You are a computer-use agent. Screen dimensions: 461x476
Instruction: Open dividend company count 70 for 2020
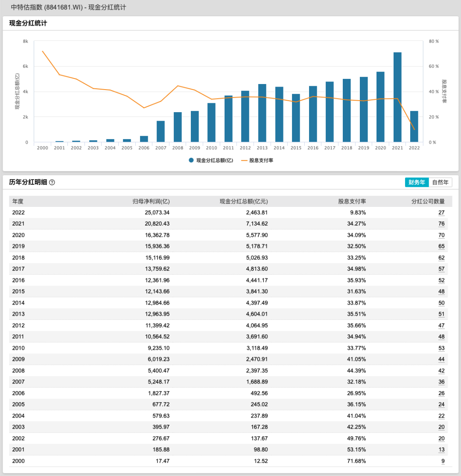(x=441, y=235)
